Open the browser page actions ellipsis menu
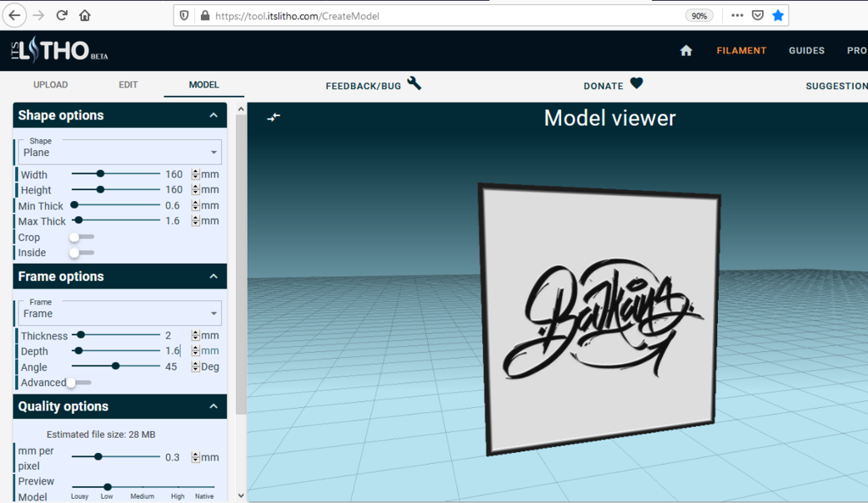 click(737, 15)
